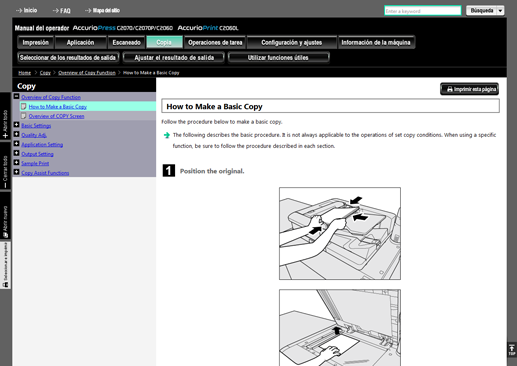Open the Sample Print link
The width and height of the screenshot is (517, 366).
pos(35,163)
